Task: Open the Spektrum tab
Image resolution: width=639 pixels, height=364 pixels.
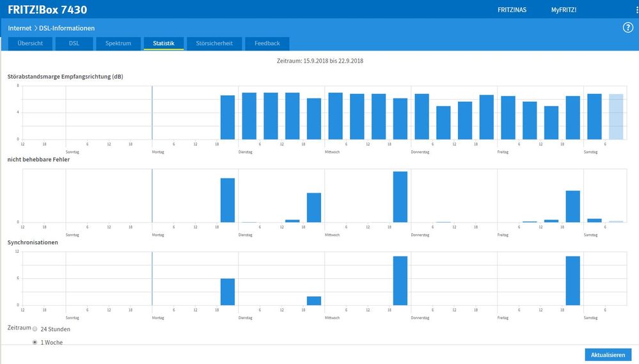Action: click(x=118, y=44)
